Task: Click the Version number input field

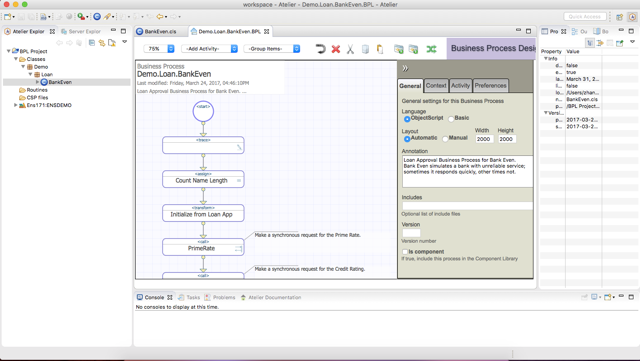Action: (411, 233)
